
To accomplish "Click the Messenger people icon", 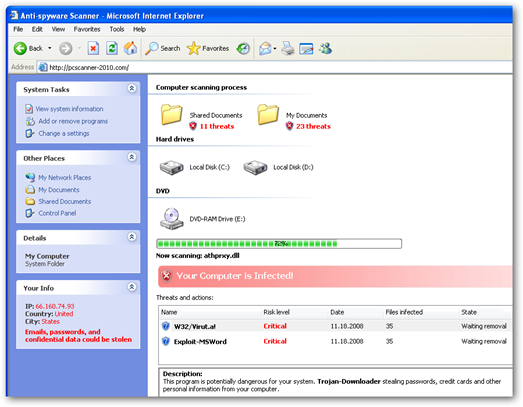I will 325,49.
